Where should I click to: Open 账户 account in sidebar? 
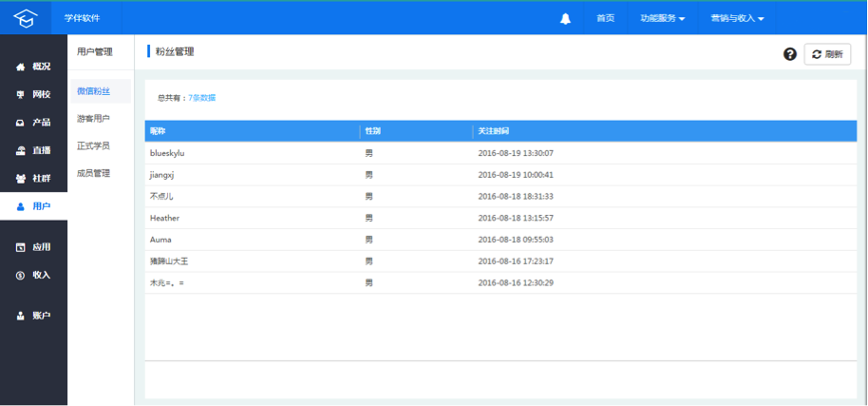[33, 316]
